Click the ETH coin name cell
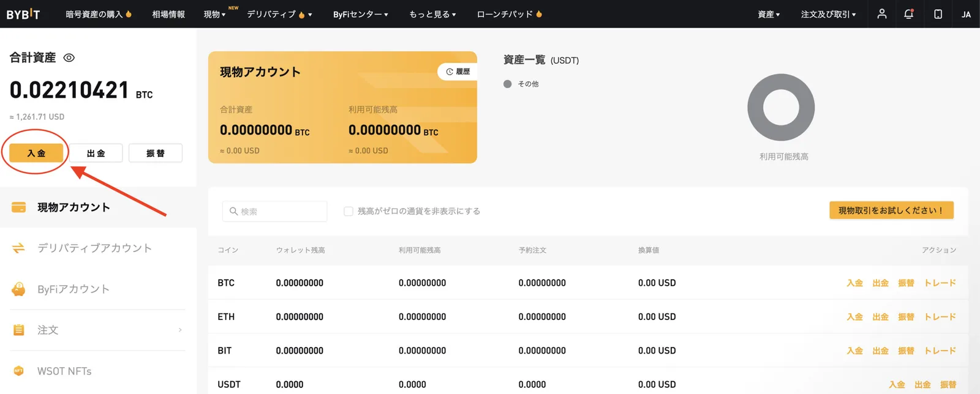The height and width of the screenshot is (394, 980). (226, 317)
